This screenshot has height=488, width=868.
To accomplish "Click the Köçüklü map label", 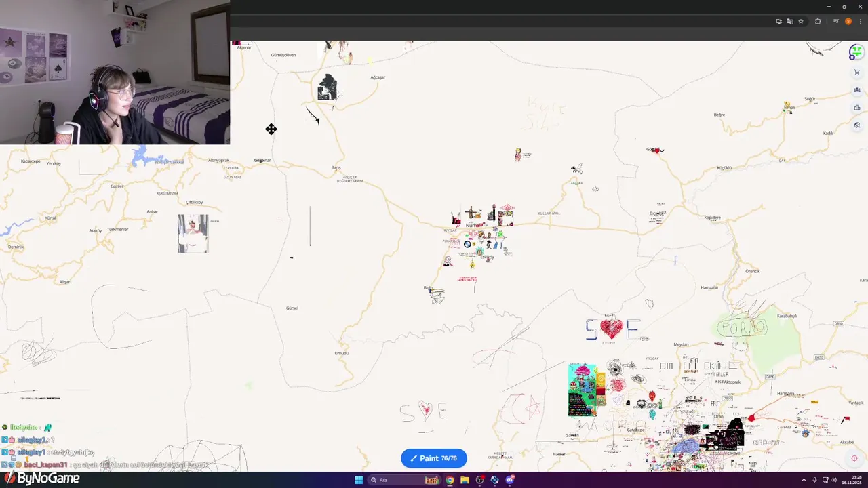I will tap(724, 167).
